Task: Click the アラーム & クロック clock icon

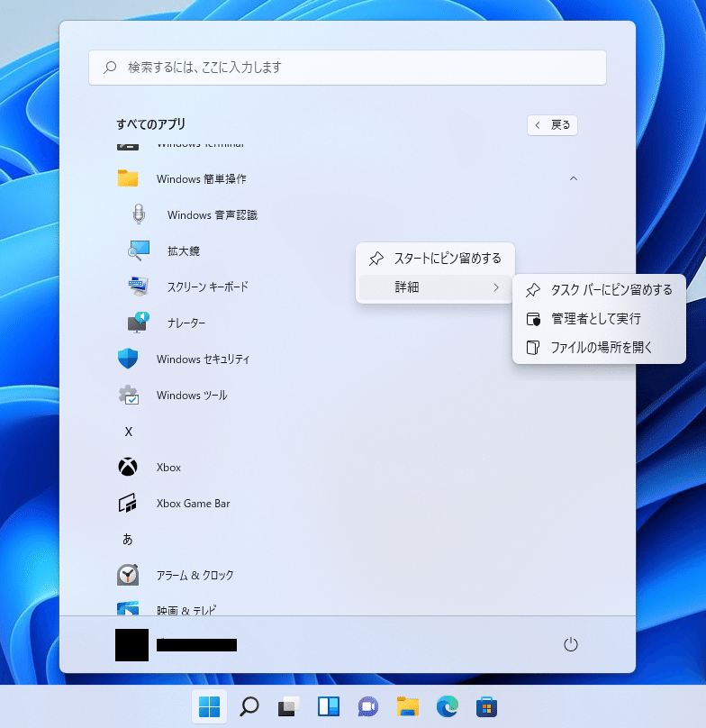Action: click(x=128, y=575)
